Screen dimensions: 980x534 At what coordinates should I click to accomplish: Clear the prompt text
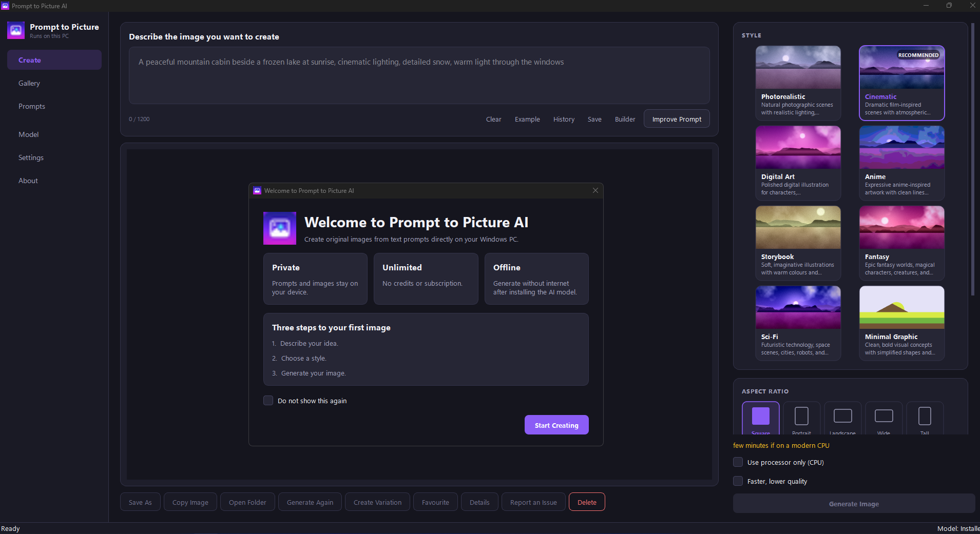click(x=493, y=119)
